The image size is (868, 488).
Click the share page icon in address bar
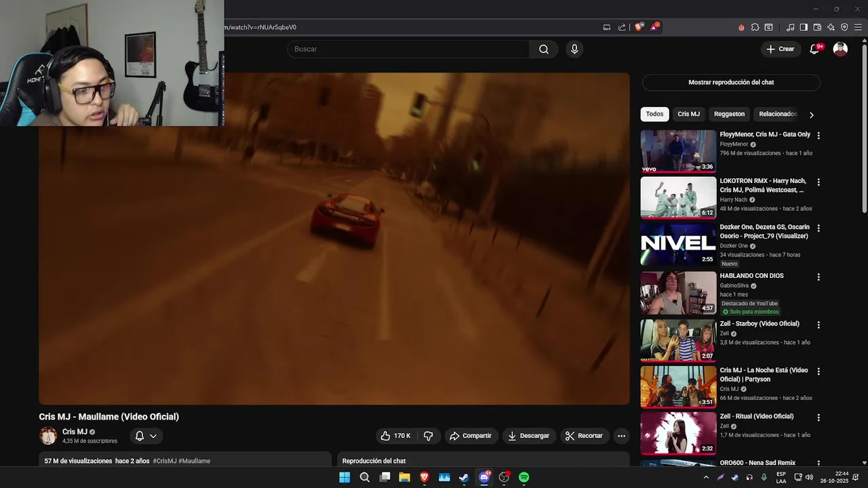click(622, 27)
